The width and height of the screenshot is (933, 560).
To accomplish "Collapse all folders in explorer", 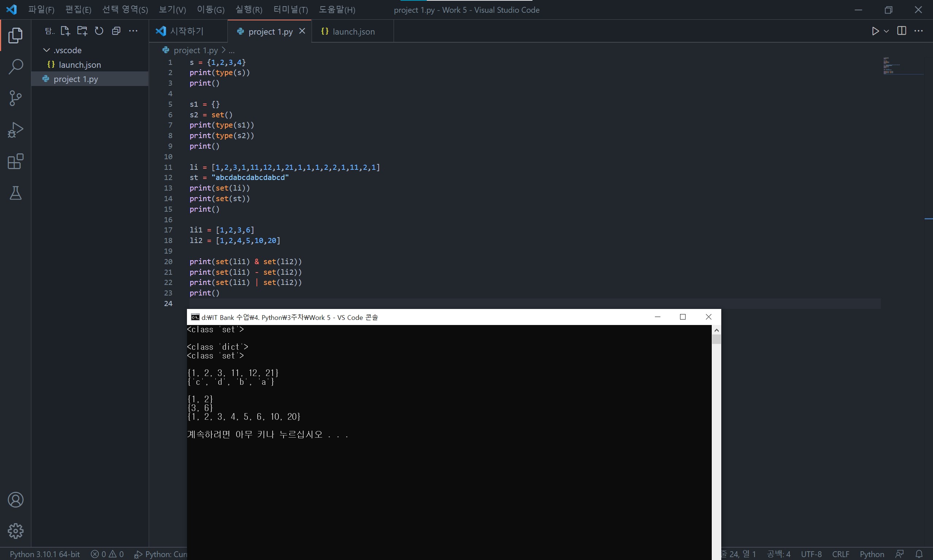I will tap(116, 31).
